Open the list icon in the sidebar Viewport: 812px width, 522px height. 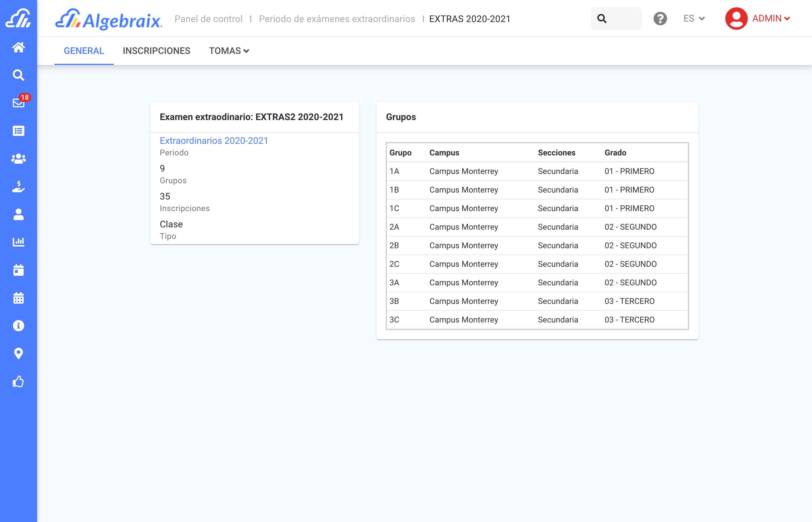18,131
